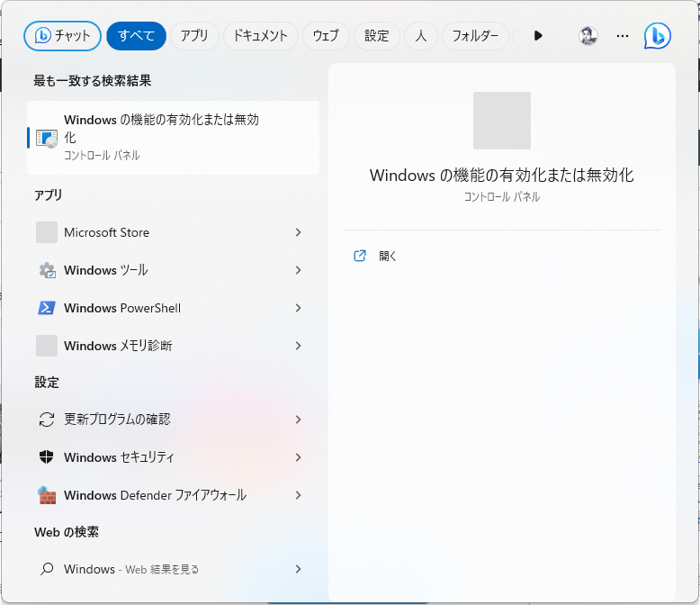
Task: Click the user profile avatar
Action: point(588,36)
